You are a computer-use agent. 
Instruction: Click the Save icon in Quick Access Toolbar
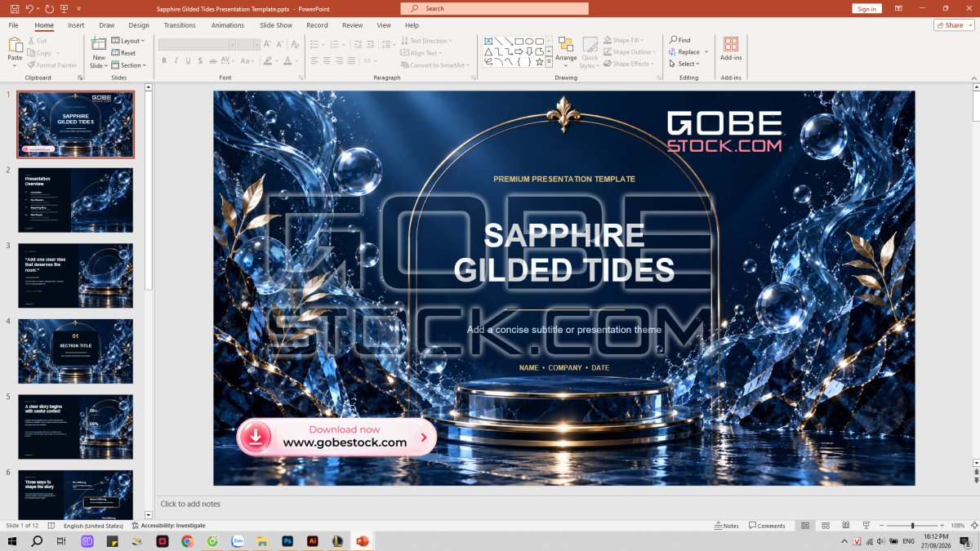click(15, 8)
